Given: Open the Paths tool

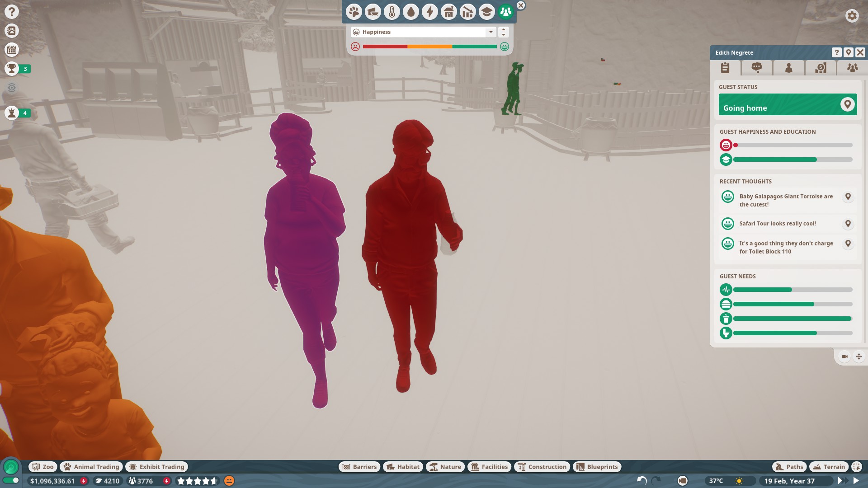Looking at the screenshot, I should (789, 467).
